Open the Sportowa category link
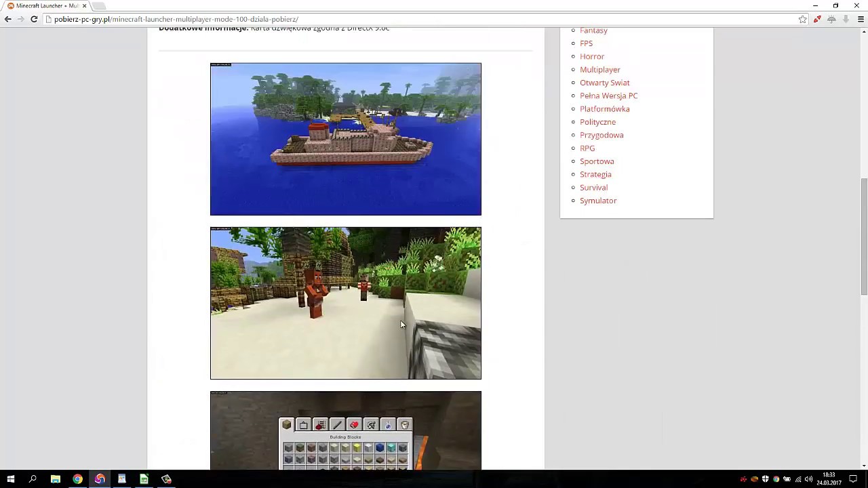 597,161
